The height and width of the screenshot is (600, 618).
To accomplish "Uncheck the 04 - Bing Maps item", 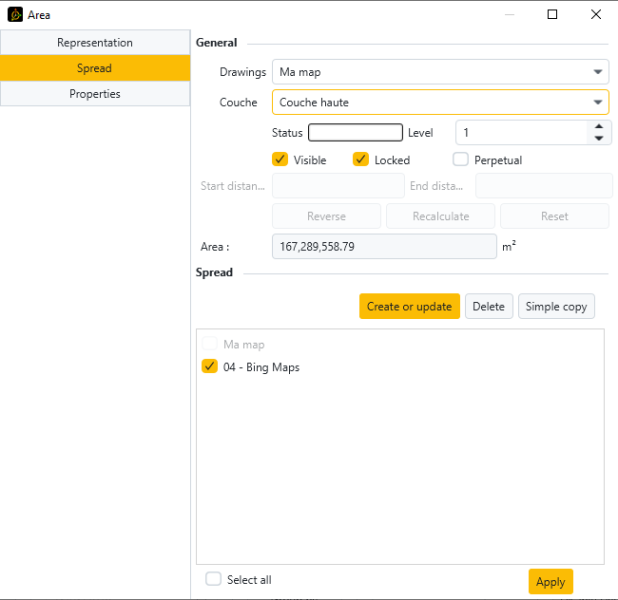I will coord(210,367).
